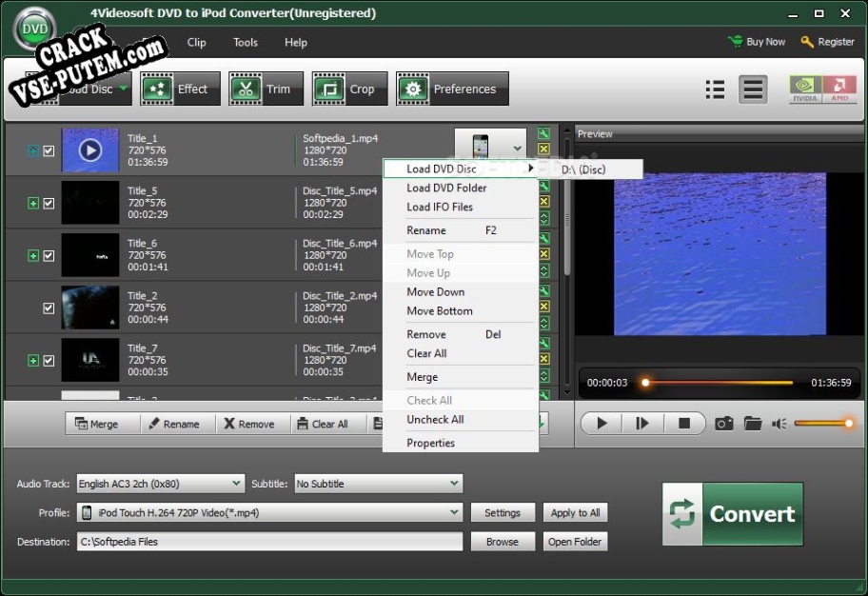Open the Trim tool
The width and height of the screenshot is (868, 596).
coord(266,89)
